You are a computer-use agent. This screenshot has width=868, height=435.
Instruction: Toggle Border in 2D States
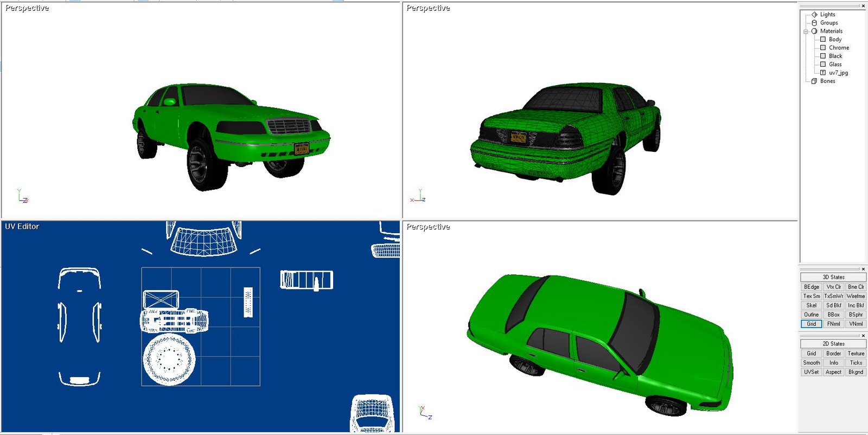point(834,354)
